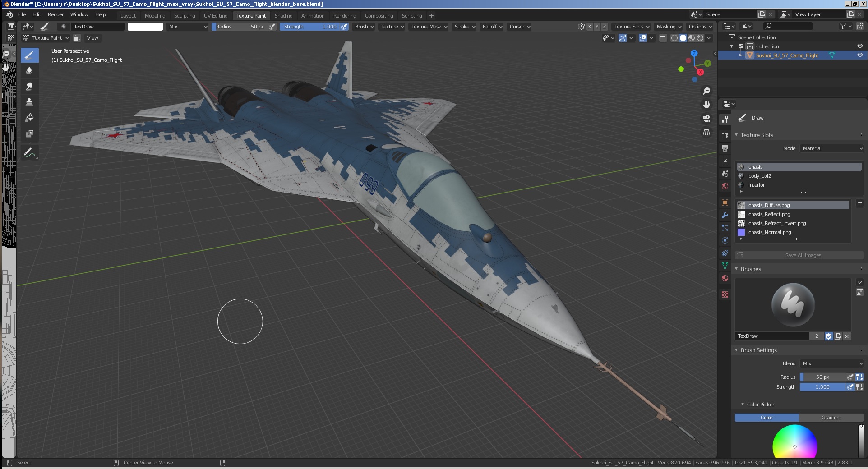868x469 pixels.
Task: Open the Scene properties tab
Action: click(x=725, y=173)
